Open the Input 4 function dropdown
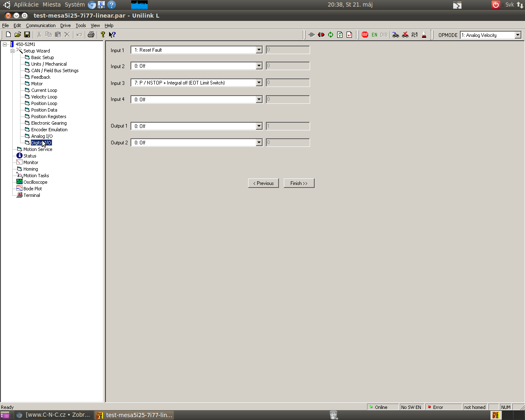Viewport: 525px width, 420px height. click(259, 100)
